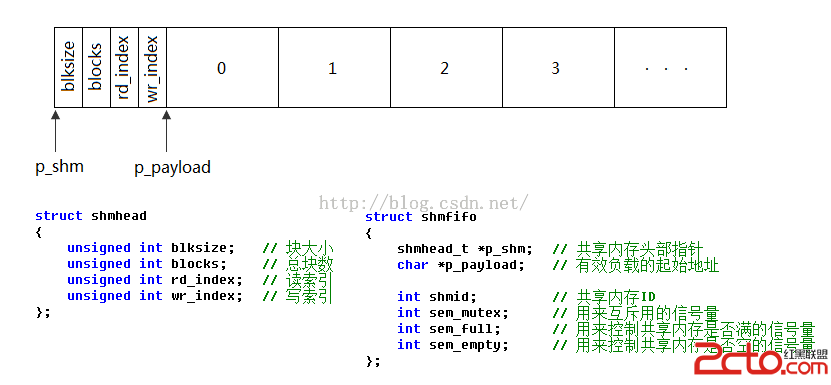Click payload block 0 in the diagram
Image resolution: width=831 pixels, height=385 pixels.
pos(223,67)
